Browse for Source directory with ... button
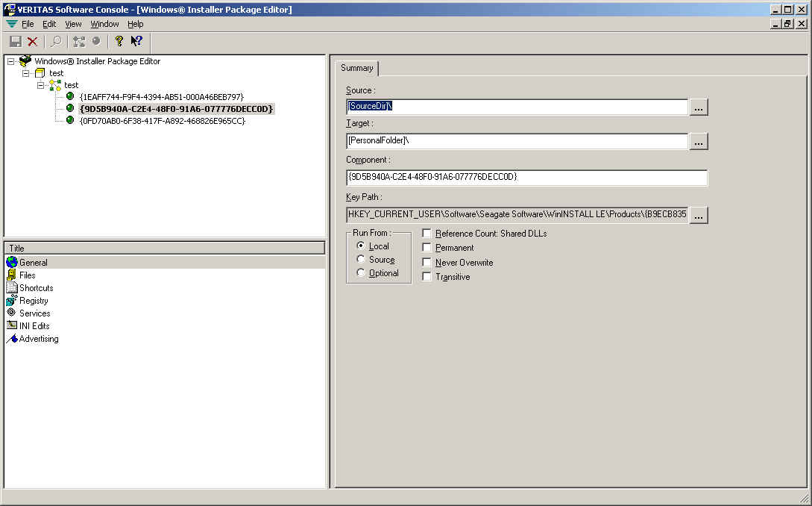 click(x=698, y=107)
